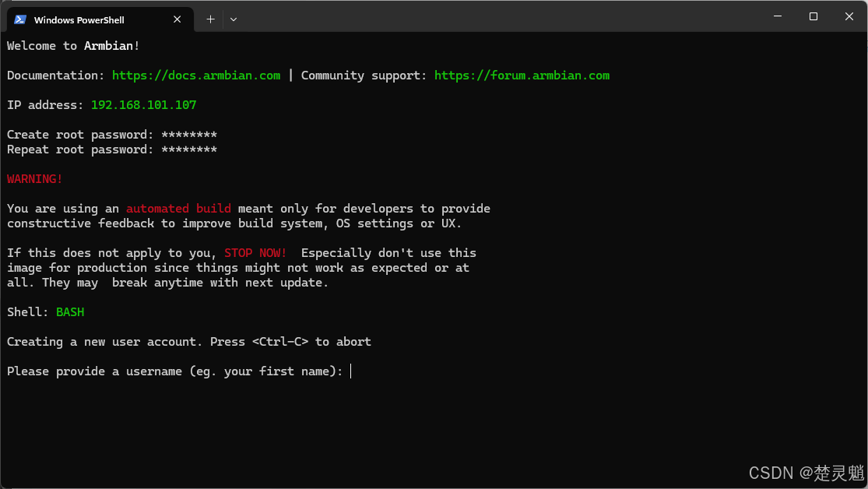Minimize the terminal window
The height and width of the screenshot is (489, 868).
click(778, 16)
